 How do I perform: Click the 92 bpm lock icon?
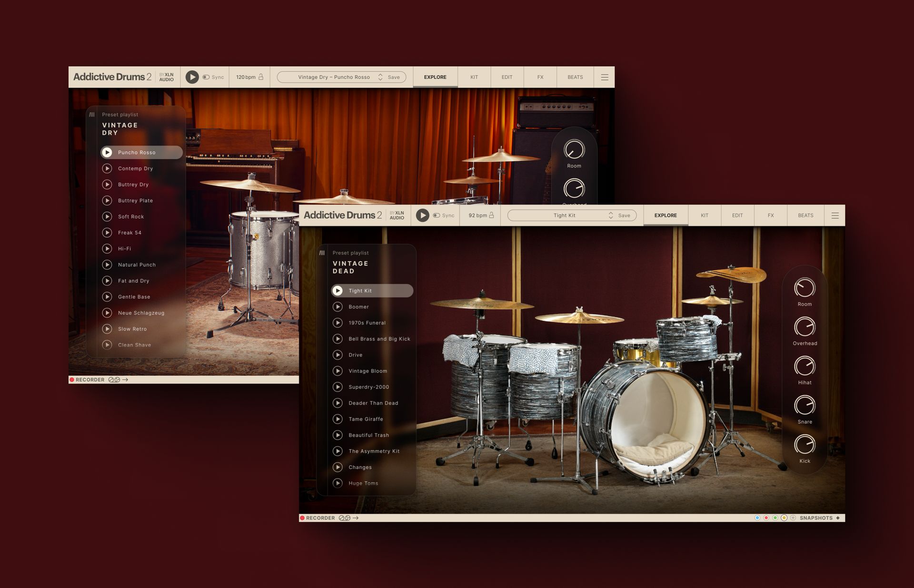click(x=491, y=216)
